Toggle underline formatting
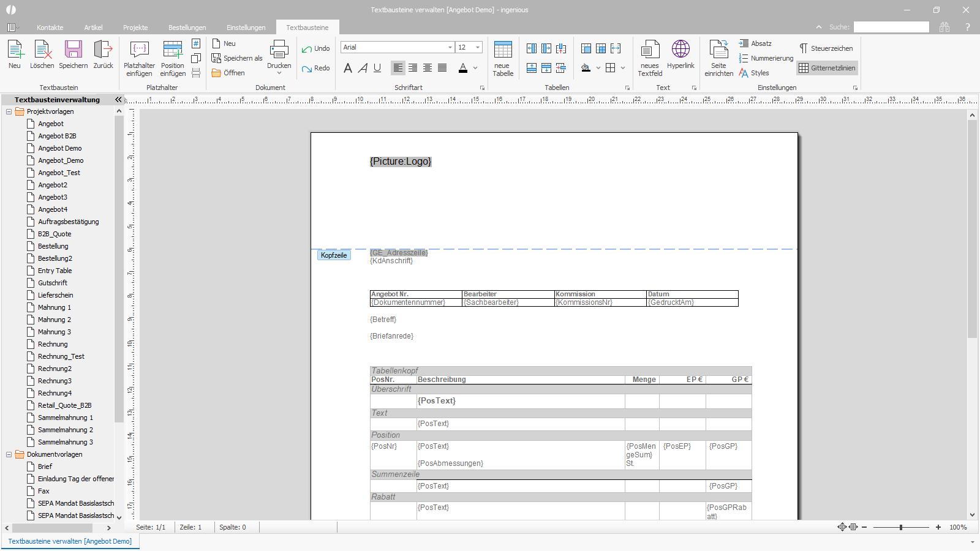 coord(377,68)
